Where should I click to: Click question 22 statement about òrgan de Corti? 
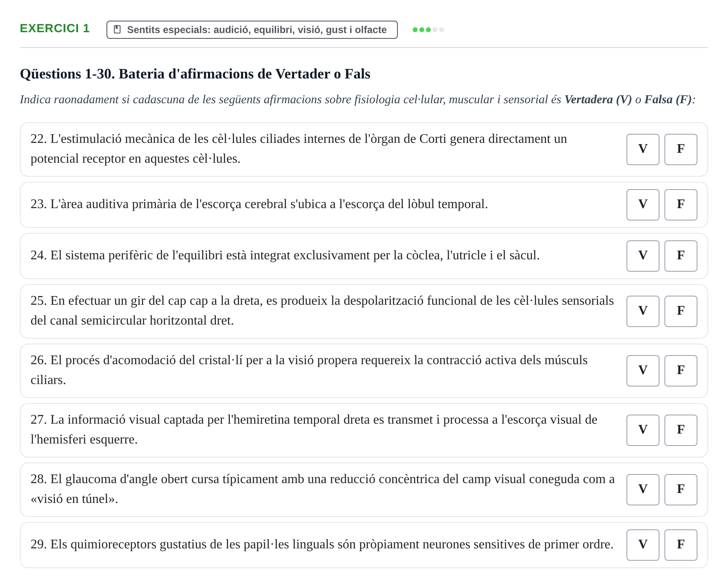(299, 149)
